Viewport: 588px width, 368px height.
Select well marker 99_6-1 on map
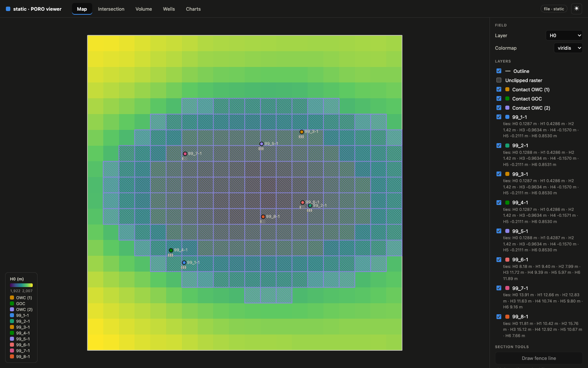point(303,202)
